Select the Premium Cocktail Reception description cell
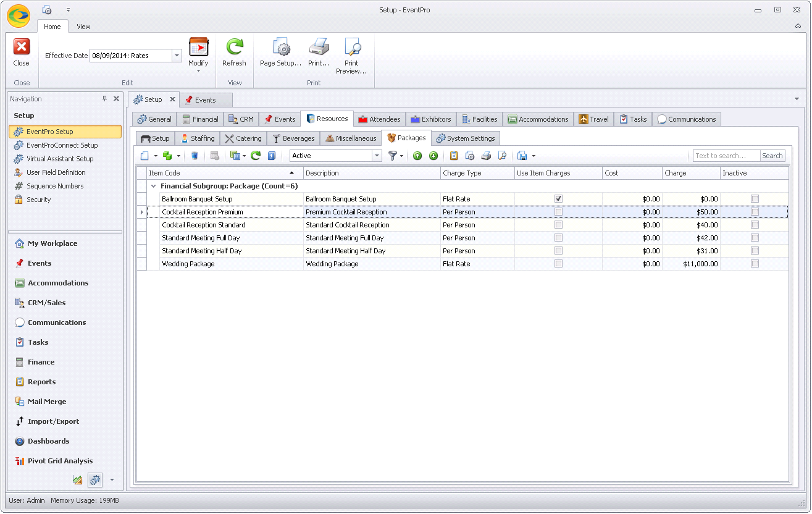 tap(372, 212)
